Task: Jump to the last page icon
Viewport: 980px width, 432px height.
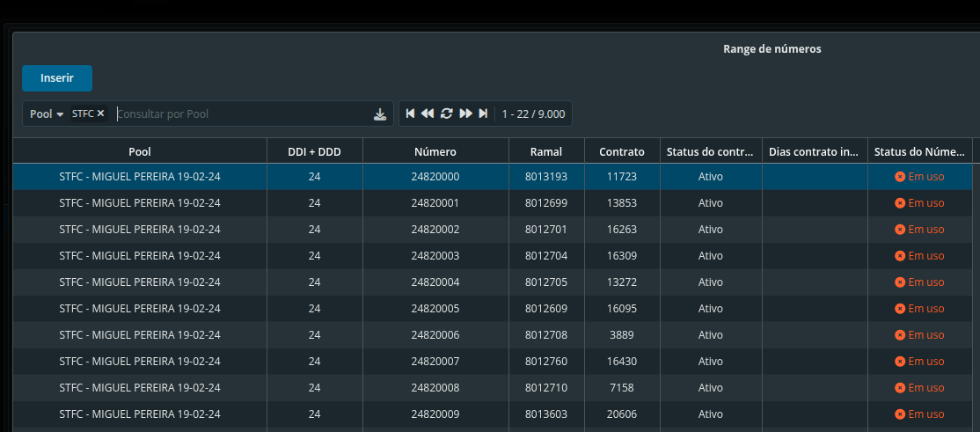Action: 483,113
